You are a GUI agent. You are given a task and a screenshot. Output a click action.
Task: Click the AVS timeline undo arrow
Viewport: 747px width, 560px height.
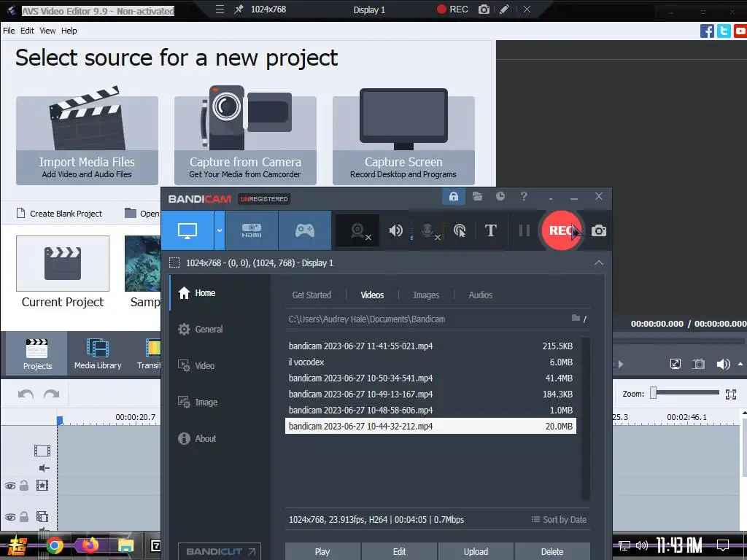pyautogui.click(x=26, y=394)
